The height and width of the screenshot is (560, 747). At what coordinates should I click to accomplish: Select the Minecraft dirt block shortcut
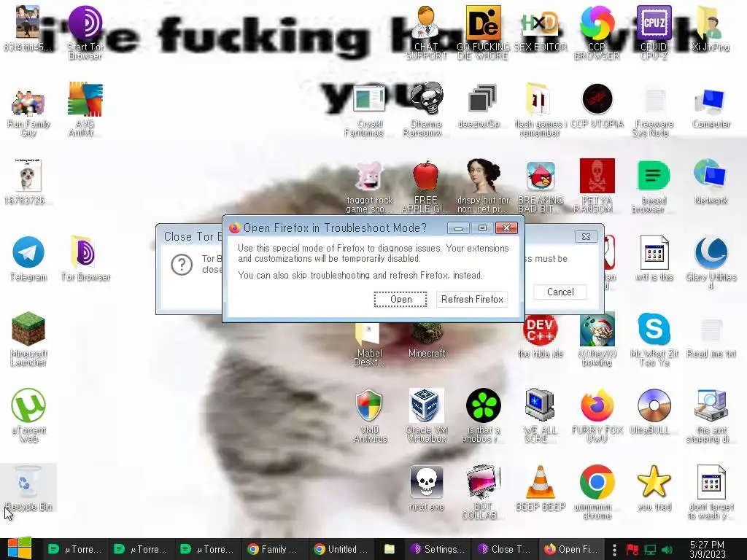click(x=426, y=342)
